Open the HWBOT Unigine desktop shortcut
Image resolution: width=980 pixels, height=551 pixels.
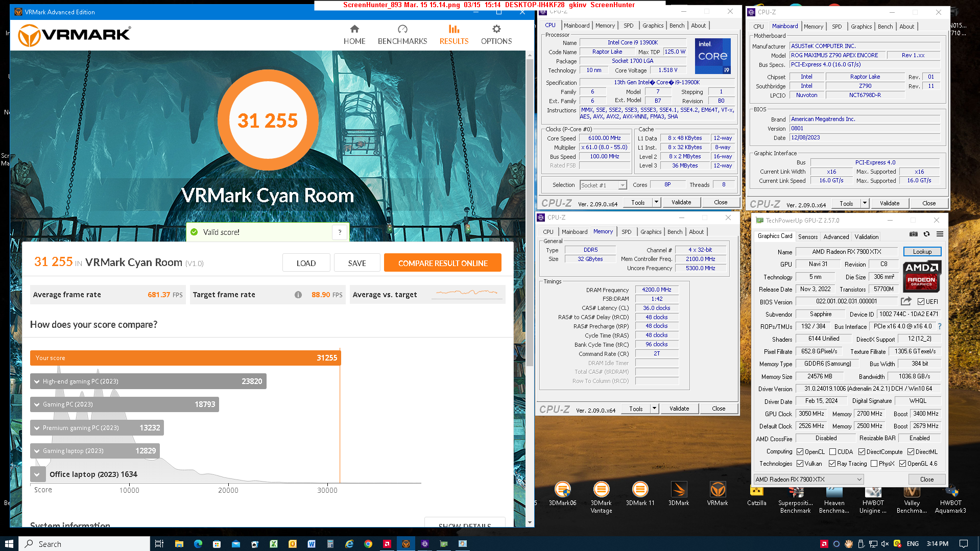[x=873, y=500]
